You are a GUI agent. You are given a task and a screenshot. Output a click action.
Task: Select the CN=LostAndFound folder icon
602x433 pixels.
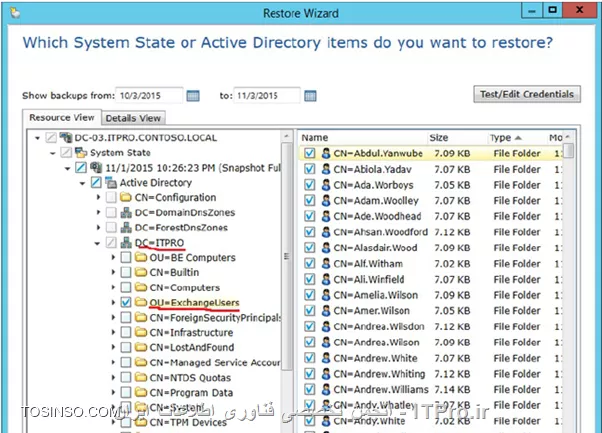[141, 347]
